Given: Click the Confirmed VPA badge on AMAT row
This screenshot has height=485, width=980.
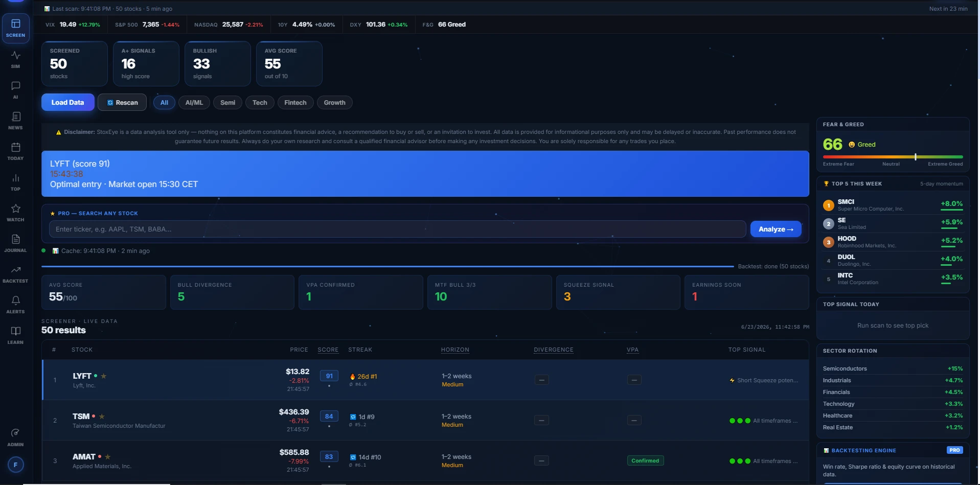Looking at the screenshot, I should pos(645,460).
